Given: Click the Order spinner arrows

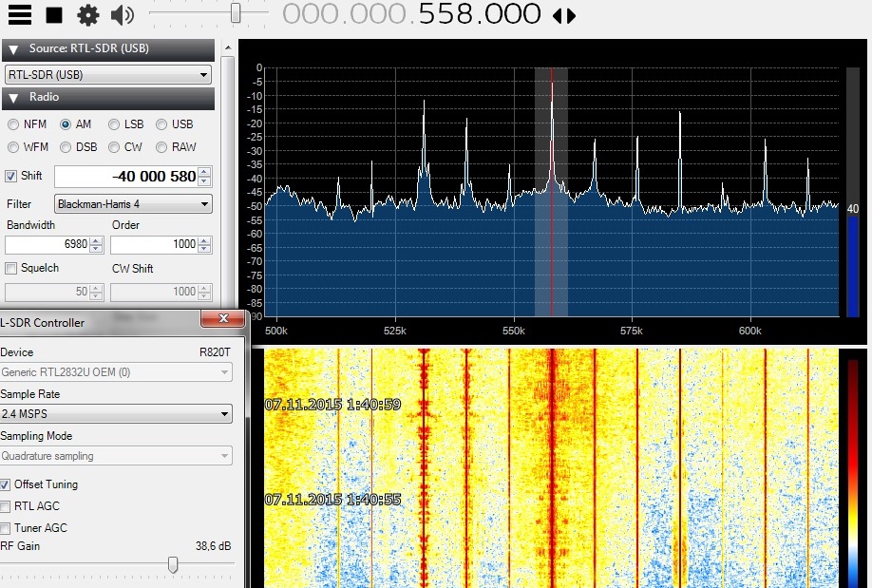Looking at the screenshot, I should [204, 244].
